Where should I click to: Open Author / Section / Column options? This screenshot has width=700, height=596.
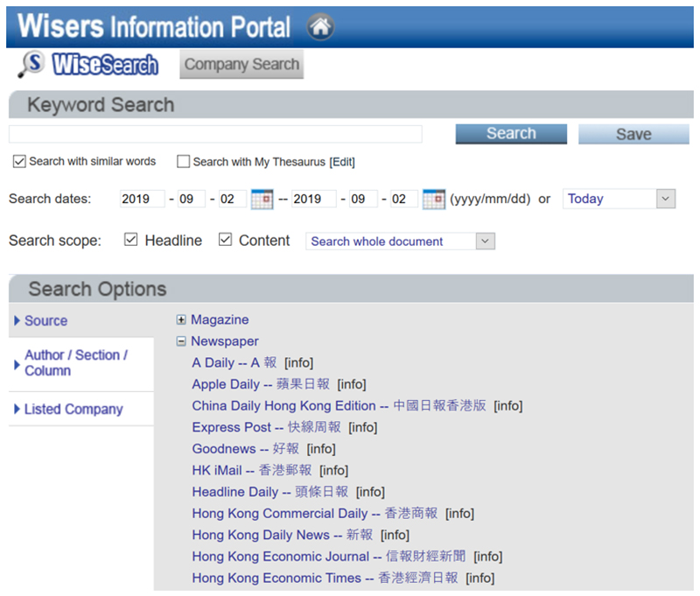[76, 363]
